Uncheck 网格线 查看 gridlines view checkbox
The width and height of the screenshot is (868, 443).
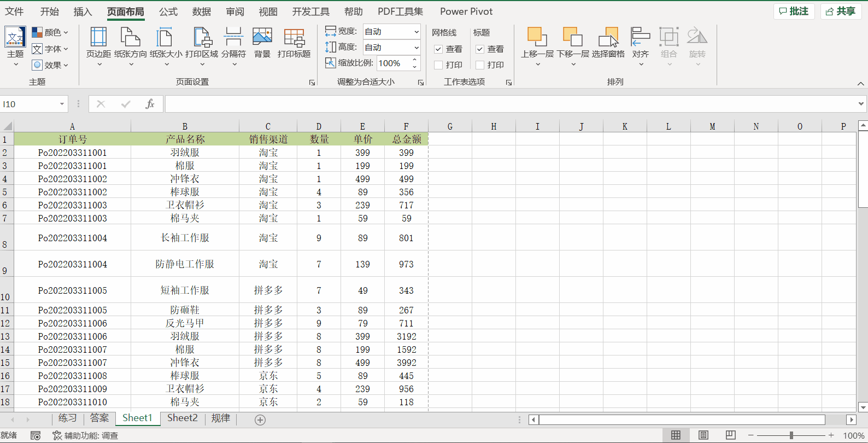438,49
